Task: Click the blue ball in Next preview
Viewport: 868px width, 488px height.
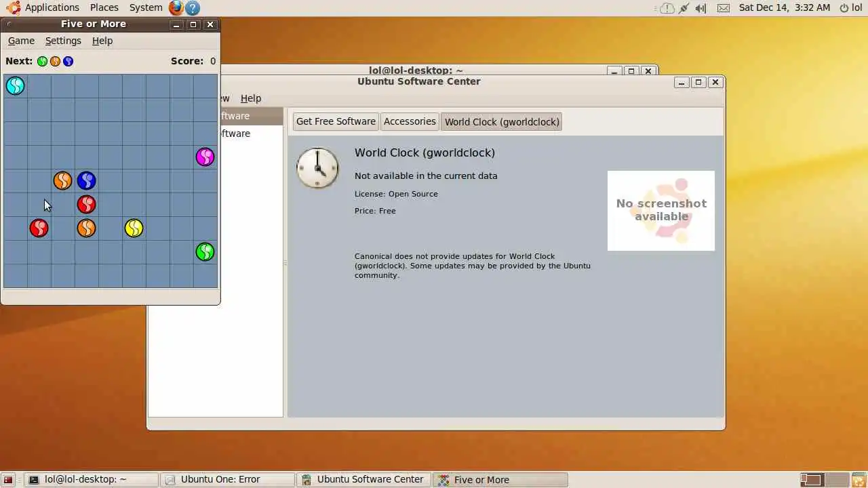Action: pyautogui.click(x=68, y=61)
